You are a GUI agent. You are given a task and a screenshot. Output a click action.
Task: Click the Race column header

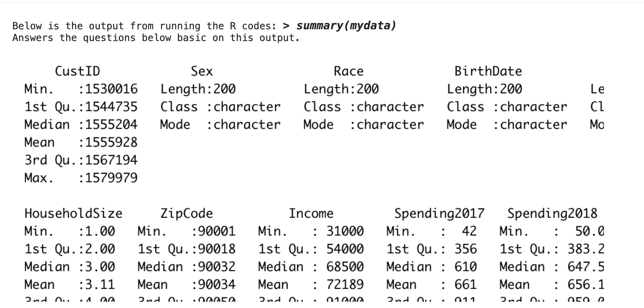pyautogui.click(x=348, y=71)
